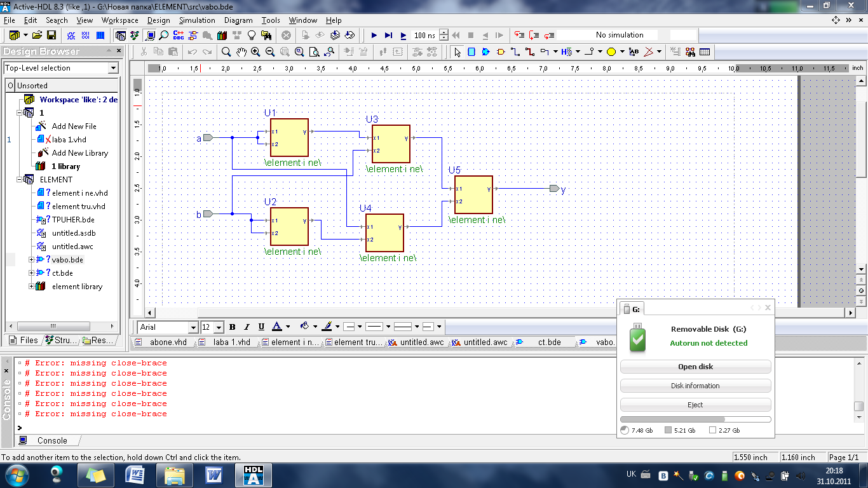Image resolution: width=868 pixels, height=488 pixels.
Task: Click the run-until step-forward button
Action: [x=388, y=36]
